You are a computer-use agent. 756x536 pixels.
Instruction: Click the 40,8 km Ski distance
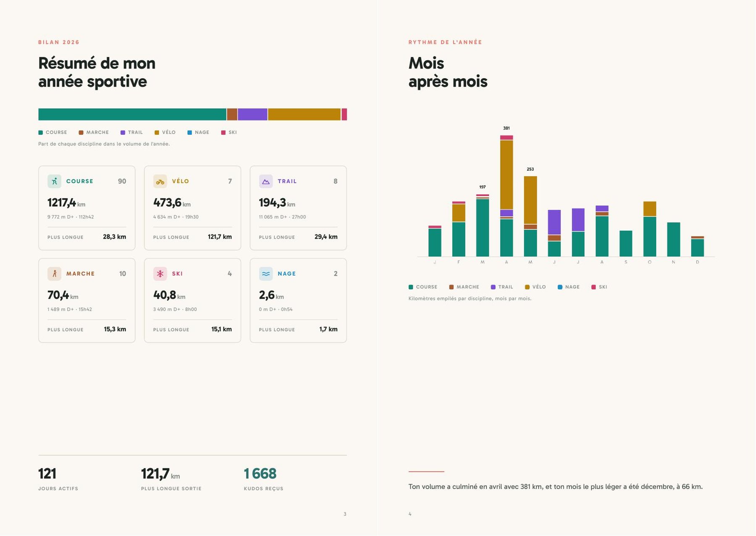(169, 295)
